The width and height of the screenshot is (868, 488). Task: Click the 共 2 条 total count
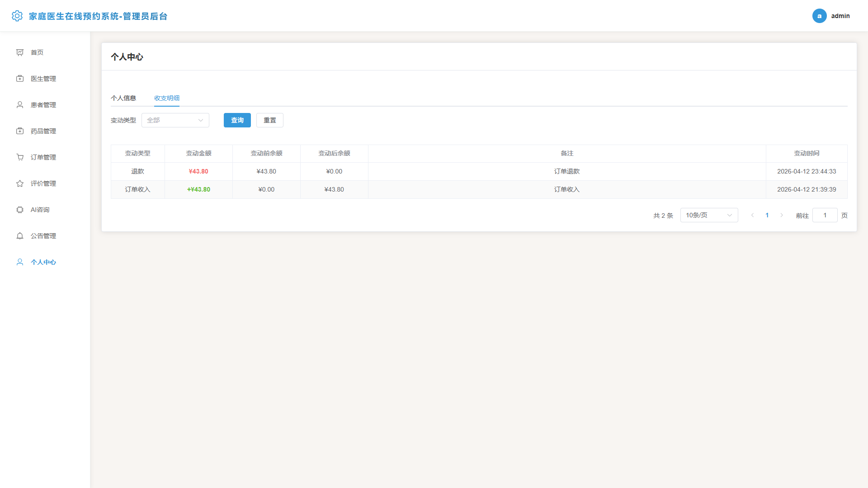pyautogui.click(x=663, y=216)
